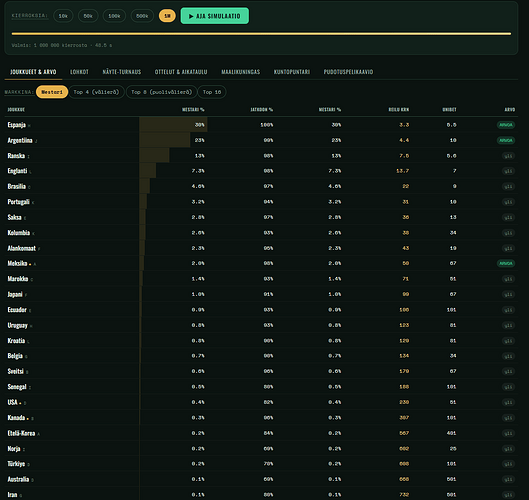The image size is (529, 500).
Task: Click the ARVOA badge on Argentiina row
Action: pyautogui.click(x=506, y=140)
